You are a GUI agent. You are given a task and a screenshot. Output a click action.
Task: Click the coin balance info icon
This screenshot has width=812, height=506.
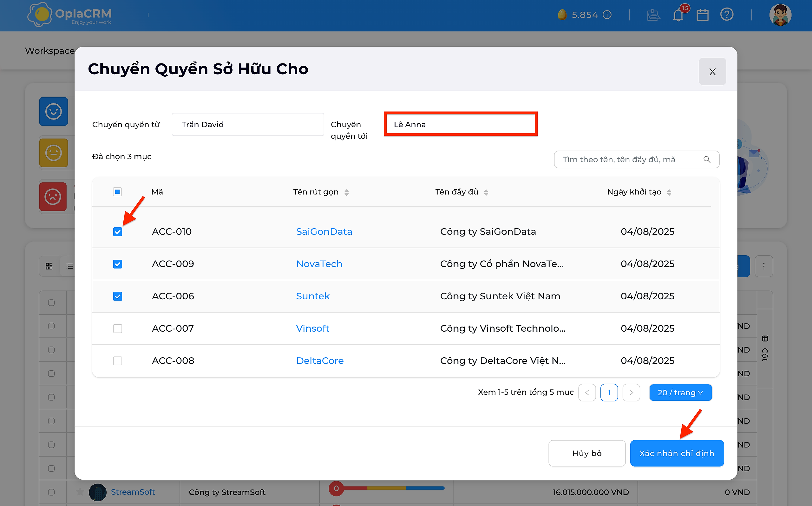pyautogui.click(x=607, y=15)
